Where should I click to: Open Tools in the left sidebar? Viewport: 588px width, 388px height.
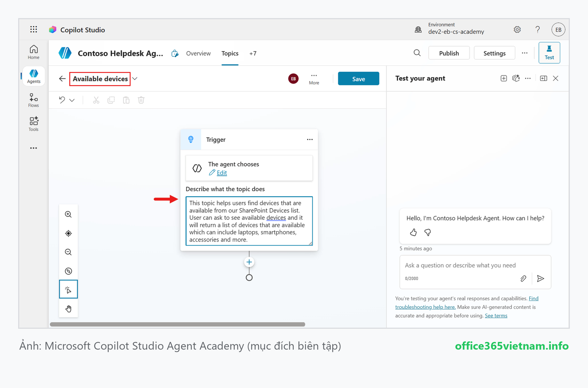(x=34, y=124)
